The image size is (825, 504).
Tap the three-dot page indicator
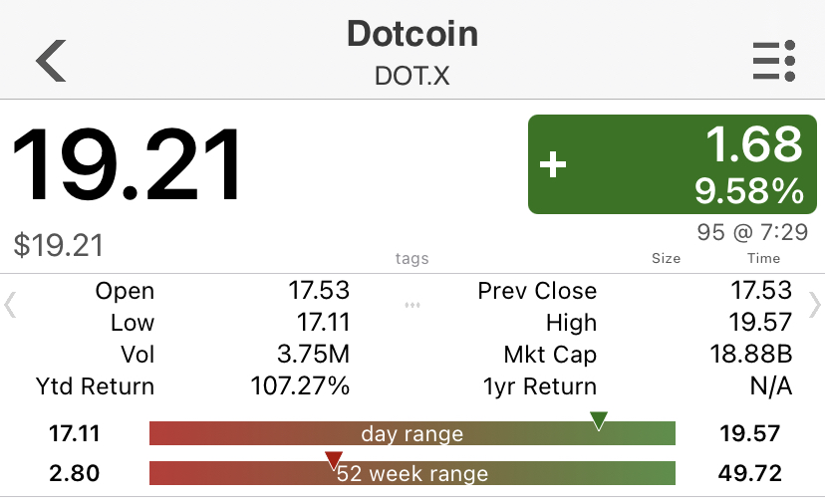[412, 305]
